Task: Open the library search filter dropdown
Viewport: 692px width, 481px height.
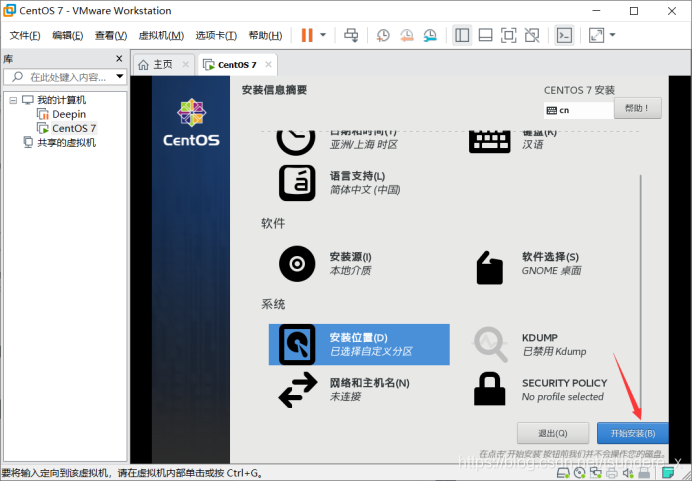Action: tap(120, 76)
